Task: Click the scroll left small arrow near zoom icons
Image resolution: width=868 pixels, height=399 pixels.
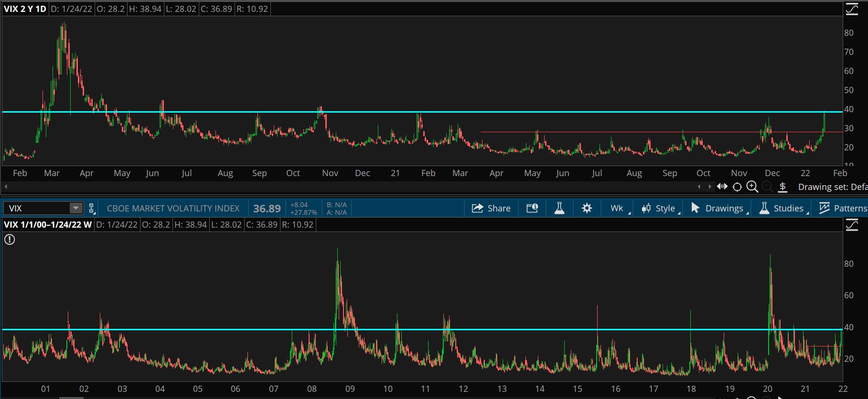Action: (x=699, y=187)
